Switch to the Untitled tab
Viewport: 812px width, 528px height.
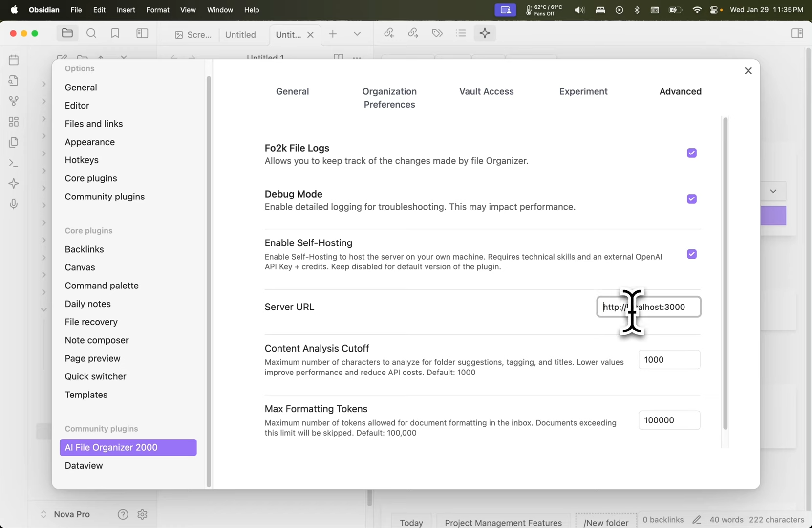240,35
